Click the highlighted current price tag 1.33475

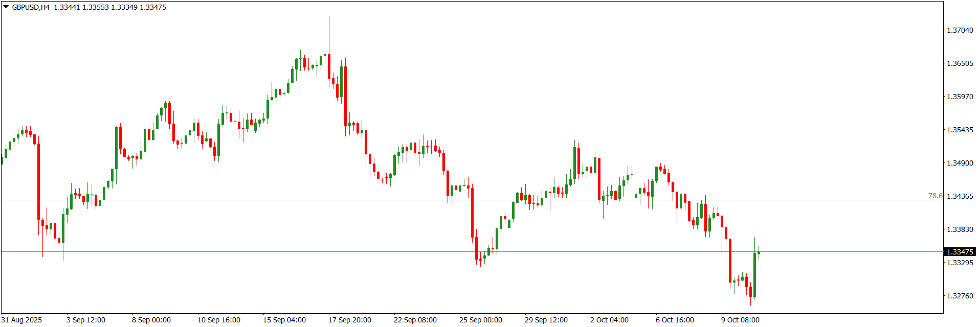click(960, 252)
